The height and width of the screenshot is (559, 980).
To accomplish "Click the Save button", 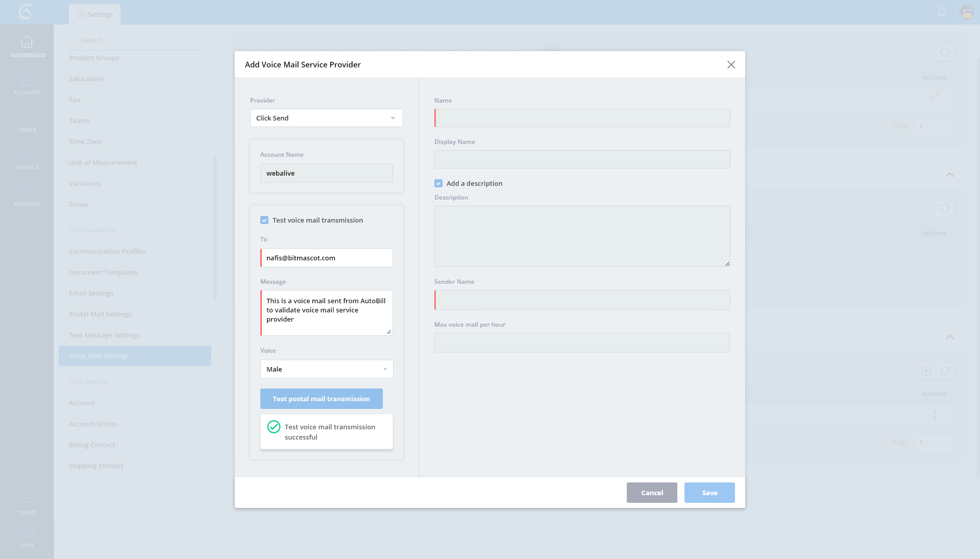I will click(709, 493).
